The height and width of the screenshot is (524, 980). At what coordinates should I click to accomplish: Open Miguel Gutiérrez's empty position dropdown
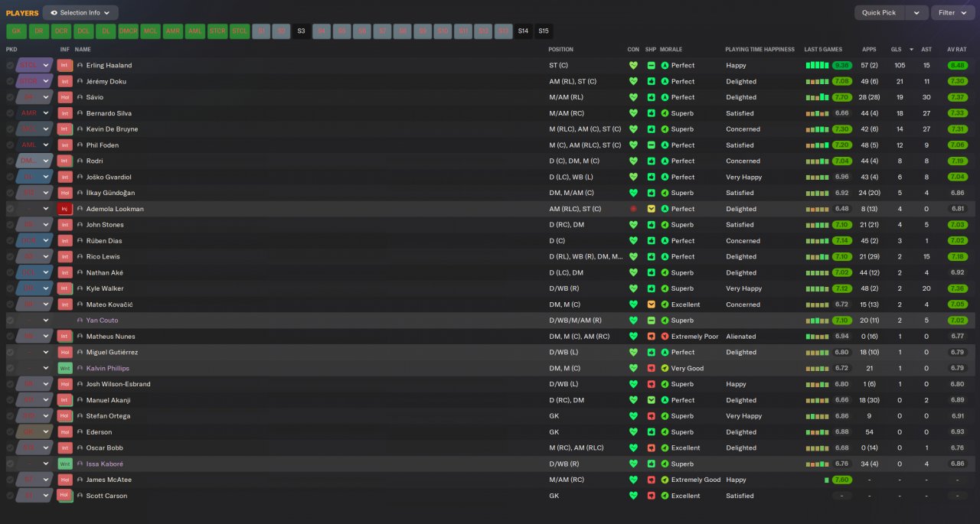coord(34,352)
